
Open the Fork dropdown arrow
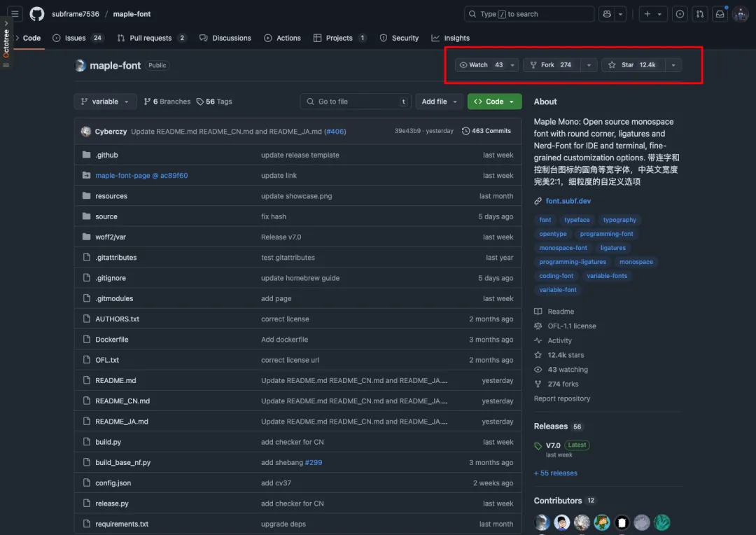coord(589,65)
